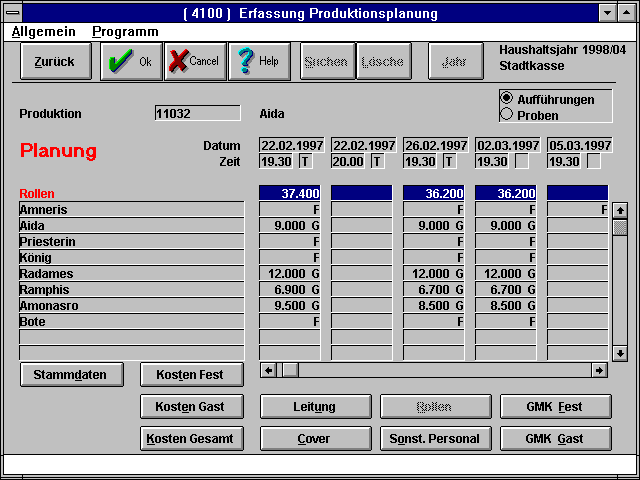Click the green checkmark Ok button

[130, 62]
